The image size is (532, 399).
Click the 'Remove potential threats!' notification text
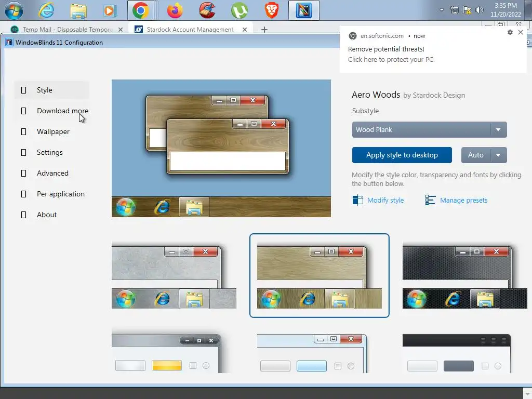click(x=386, y=49)
